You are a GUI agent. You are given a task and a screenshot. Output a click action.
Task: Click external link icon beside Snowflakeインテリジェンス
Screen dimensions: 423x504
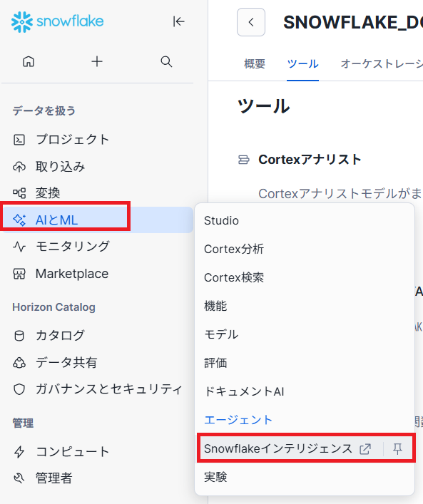click(365, 448)
